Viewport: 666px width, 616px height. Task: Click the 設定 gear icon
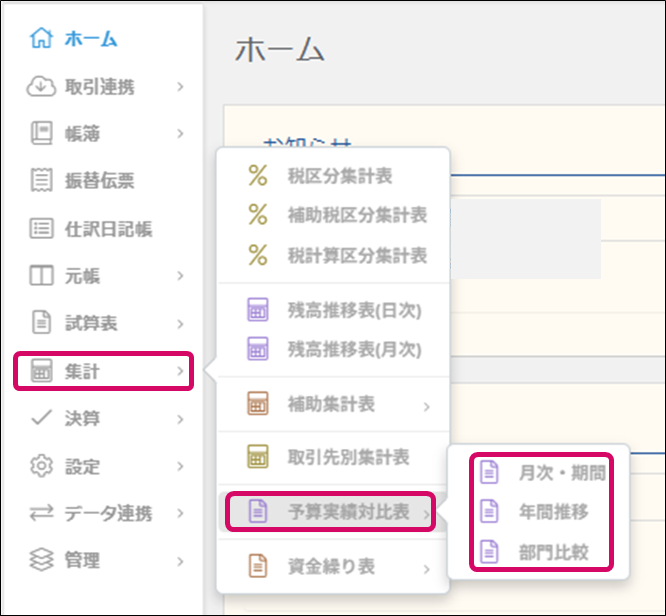41,466
